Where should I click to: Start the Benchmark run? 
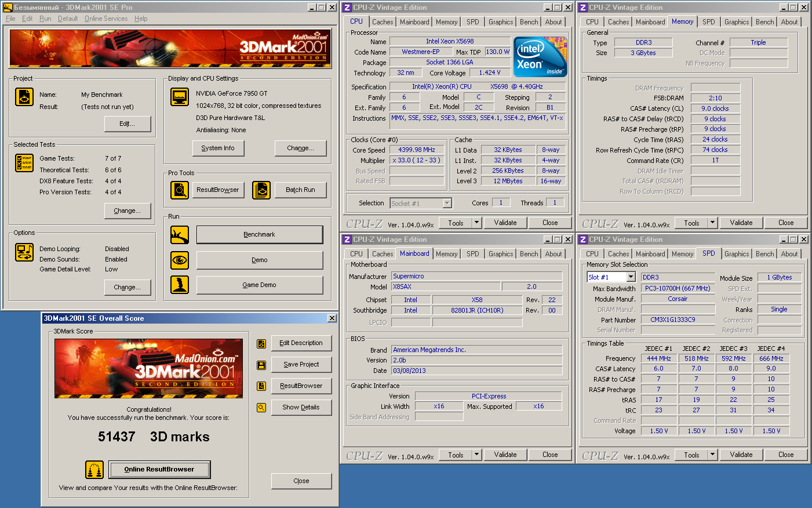pyautogui.click(x=259, y=234)
